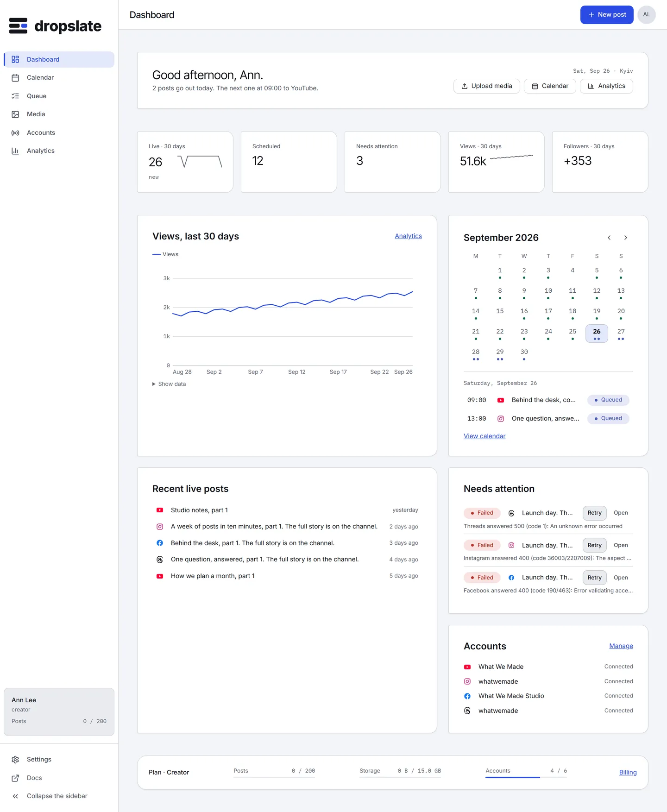Select September 12 in the calendar
The image size is (667, 812).
(597, 293)
